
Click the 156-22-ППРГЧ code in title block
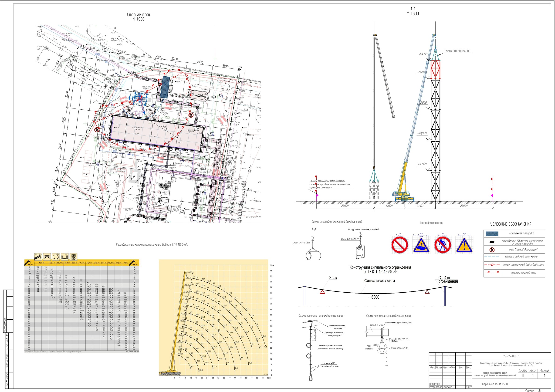511,356
